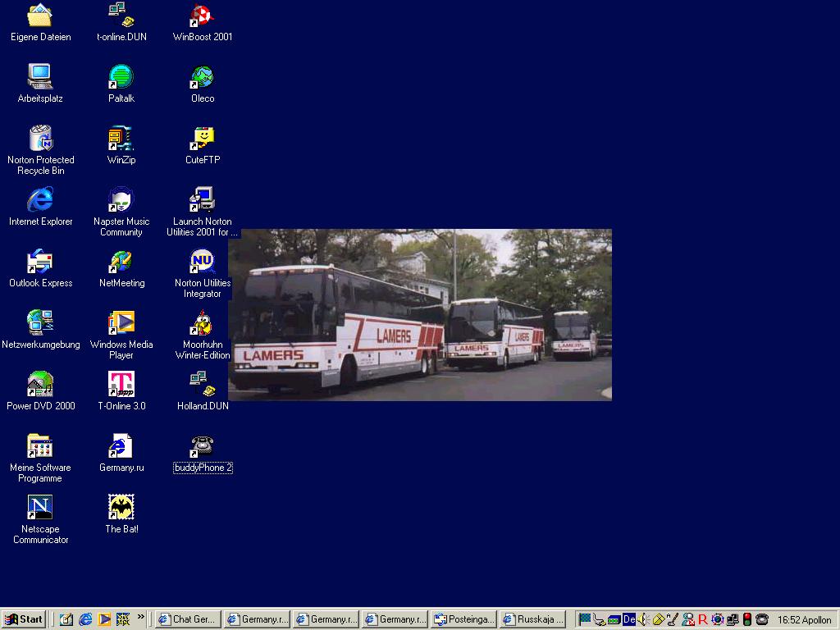This screenshot has height=630, width=840.
Task: Select the Arbeitsplatz computer icon
Action: pyautogui.click(x=40, y=76)
